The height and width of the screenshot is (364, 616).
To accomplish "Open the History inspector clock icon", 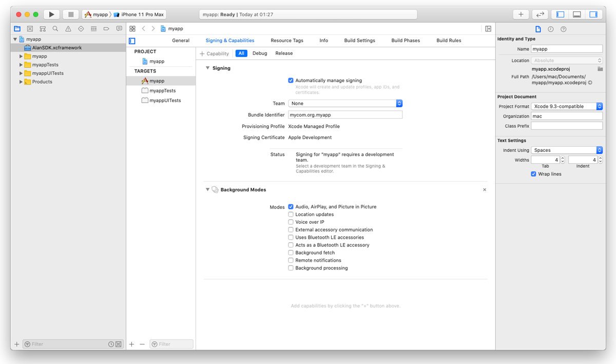I will (550, 29).
